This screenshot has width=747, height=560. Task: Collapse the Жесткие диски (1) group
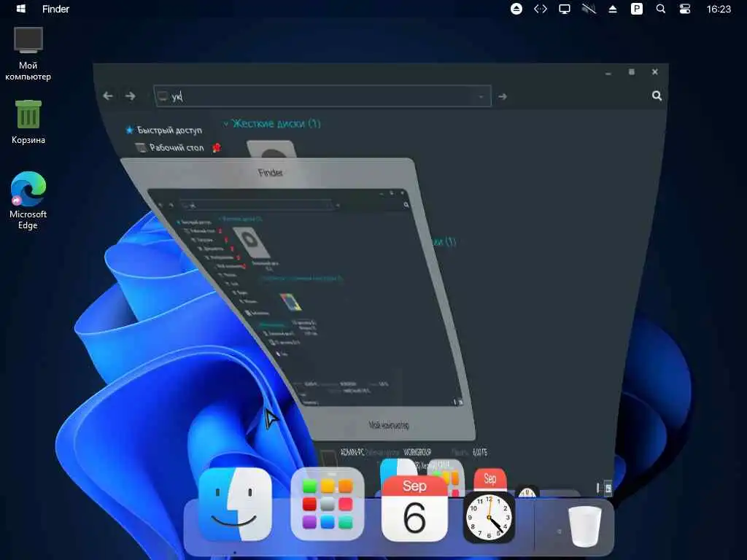tap(226, 123)
